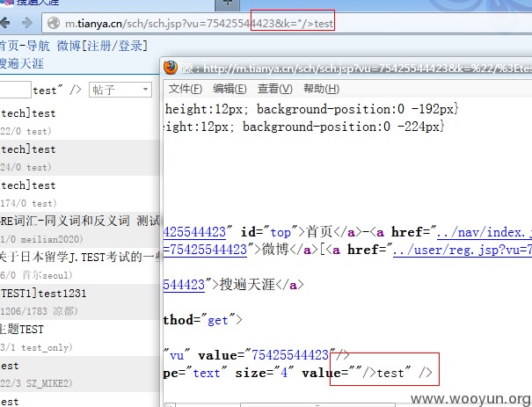The height and width of the screenshot is (407, 532).
Task: Click the "get" attribute value in source
Action: click(x=218, y=320)
